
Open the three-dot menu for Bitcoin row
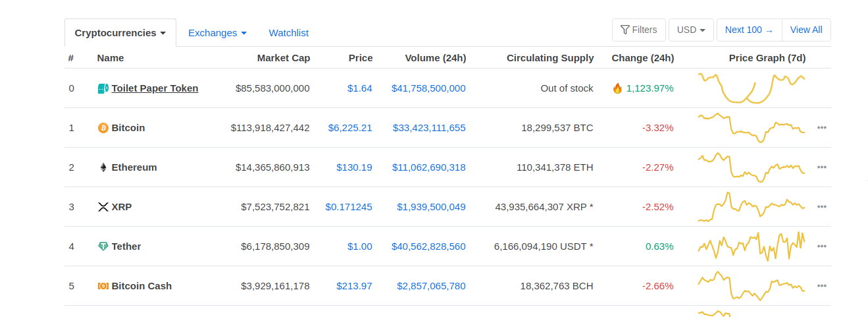click(x=821, y=128)
